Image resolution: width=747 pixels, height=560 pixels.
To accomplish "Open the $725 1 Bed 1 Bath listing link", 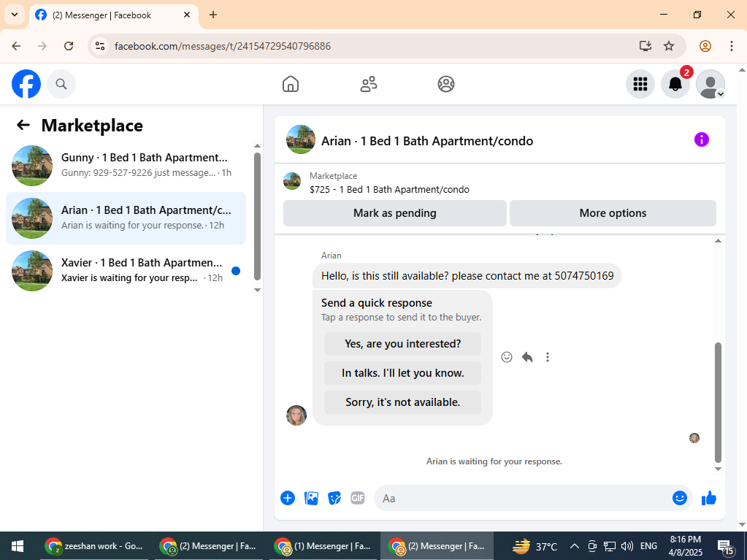I will [389, 190].
